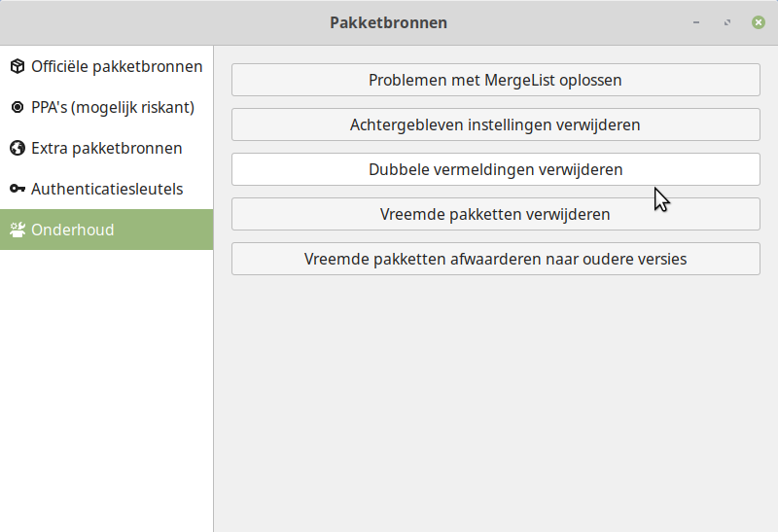The width and height of the screenshot is (778, 532).
Task: Open the Authenticatiesleutels section
Action: (107, 189)
